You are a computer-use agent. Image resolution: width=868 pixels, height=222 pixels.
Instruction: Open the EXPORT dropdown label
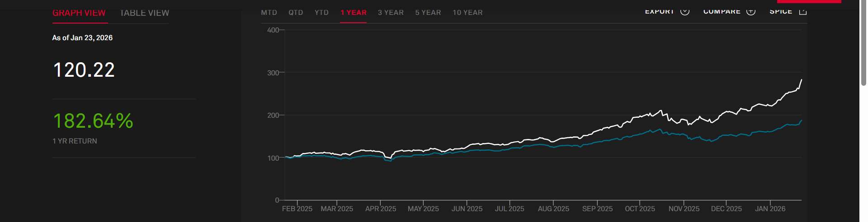click(659, 11)
